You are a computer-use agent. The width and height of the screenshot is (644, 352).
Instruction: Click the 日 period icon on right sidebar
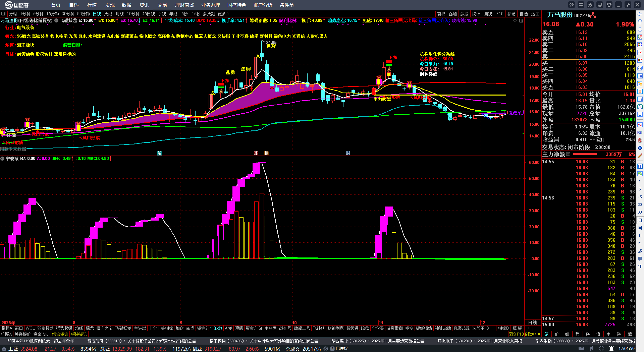pyautogui.click(x=640, y=220)
